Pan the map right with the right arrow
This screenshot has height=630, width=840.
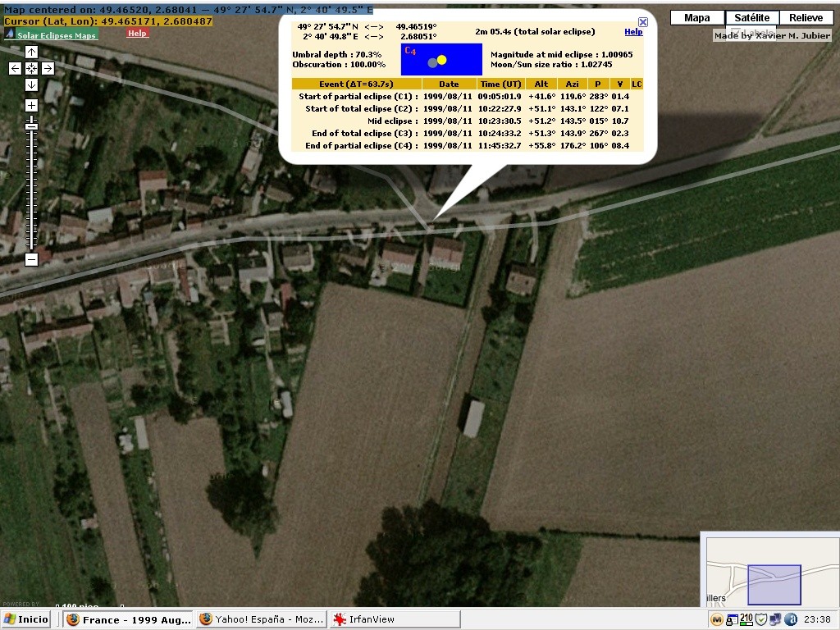pos(48,69)
